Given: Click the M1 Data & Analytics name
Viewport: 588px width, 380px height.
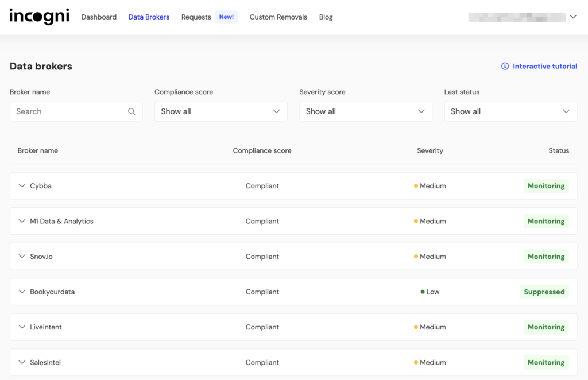Looking at the screenshot, I should pyautogui.click(x=61, y=221).
